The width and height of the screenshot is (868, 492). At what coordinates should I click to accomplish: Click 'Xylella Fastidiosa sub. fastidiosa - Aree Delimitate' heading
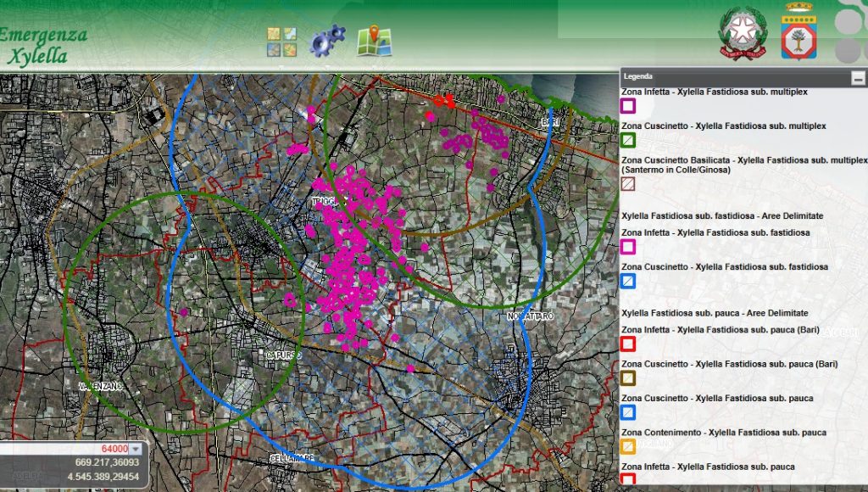(722, 216)
